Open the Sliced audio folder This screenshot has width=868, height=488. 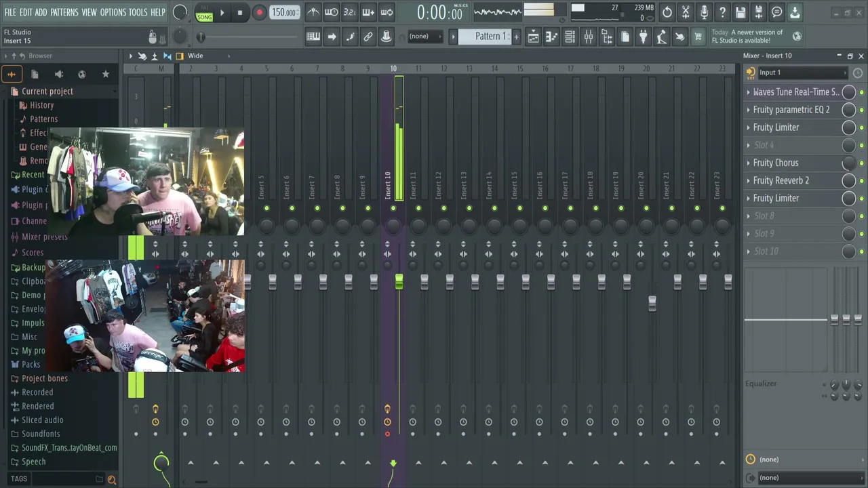(42, 420)
